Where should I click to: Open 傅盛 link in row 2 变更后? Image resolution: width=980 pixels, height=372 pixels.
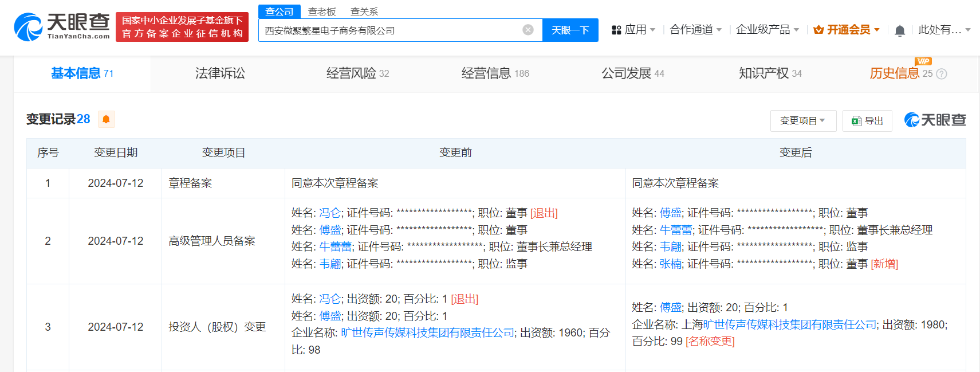[671, 213]
